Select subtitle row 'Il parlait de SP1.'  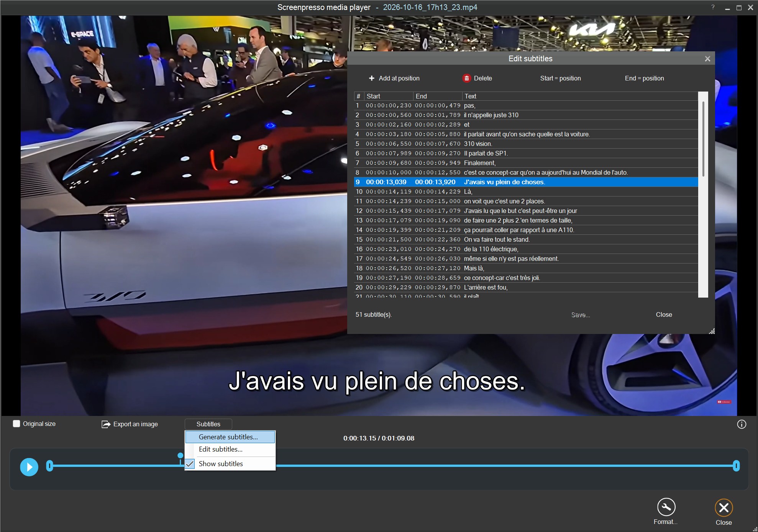pyautogui.click(x=526, y=153)
